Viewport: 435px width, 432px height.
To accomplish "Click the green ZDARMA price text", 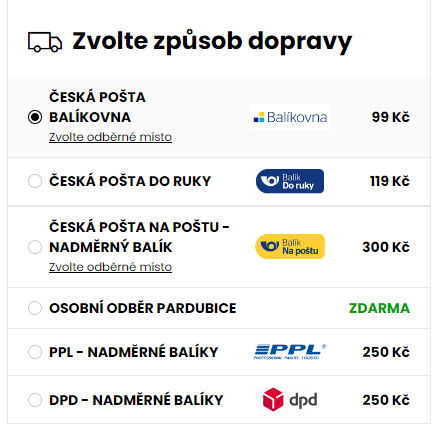I will pyautogui.click(x=379, y=308).
